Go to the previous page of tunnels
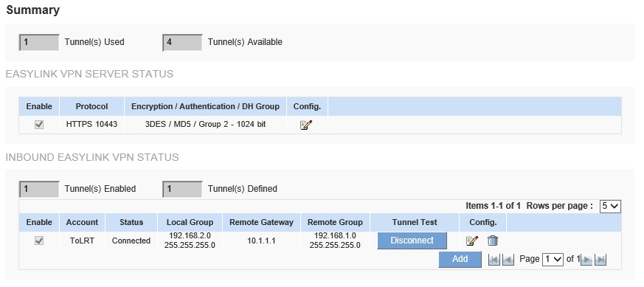Screen dimensions: 644x287 (508, 260)
